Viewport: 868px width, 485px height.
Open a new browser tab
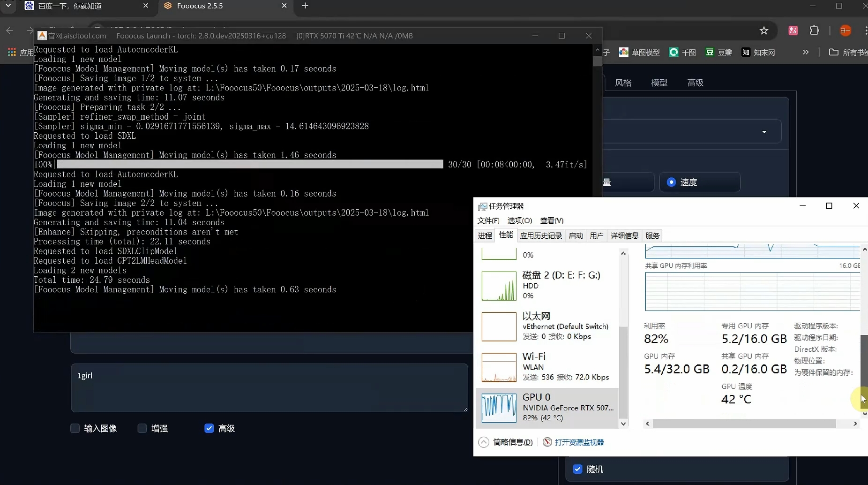point(305,6)
